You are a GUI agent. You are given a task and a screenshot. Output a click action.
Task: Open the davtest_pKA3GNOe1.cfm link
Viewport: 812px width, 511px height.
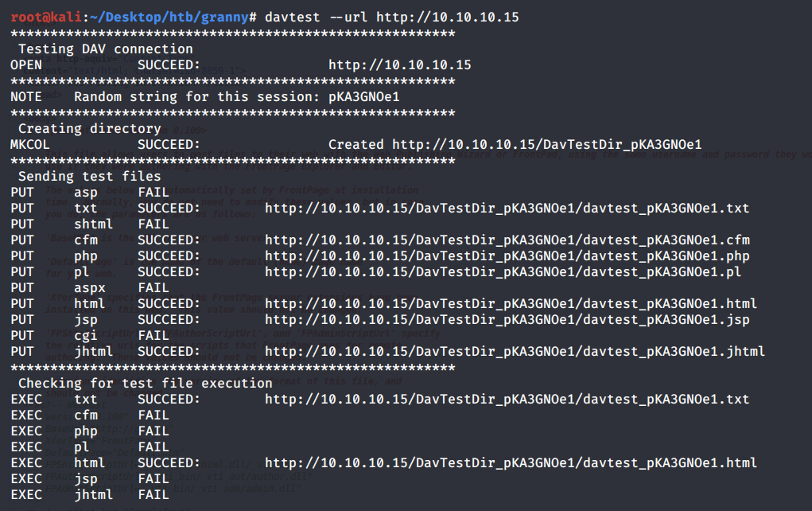(507, 240)
